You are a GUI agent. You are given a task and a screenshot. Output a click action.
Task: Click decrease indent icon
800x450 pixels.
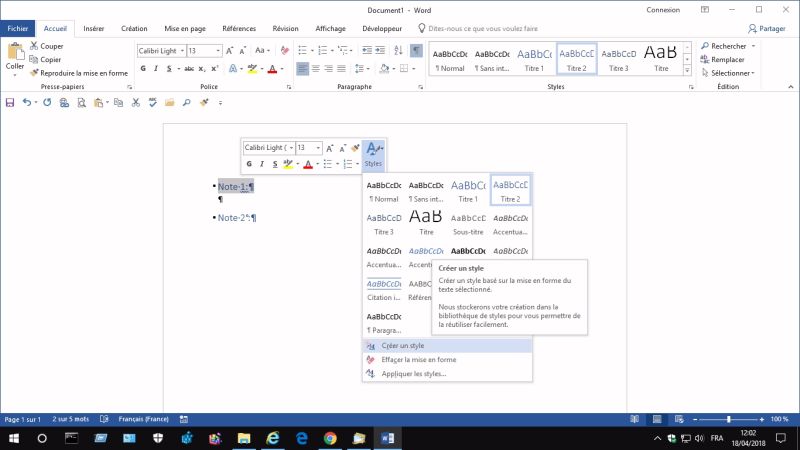(x=367, y=51)
